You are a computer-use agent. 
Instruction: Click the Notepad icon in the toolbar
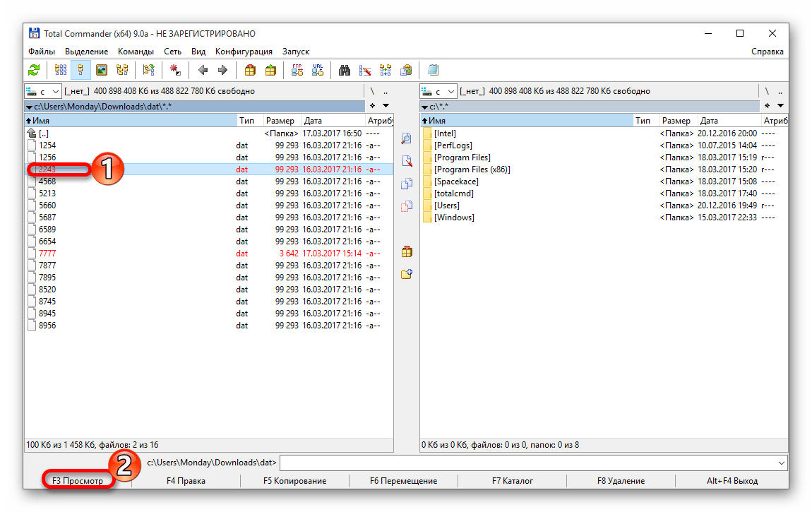tap(433, 70)
